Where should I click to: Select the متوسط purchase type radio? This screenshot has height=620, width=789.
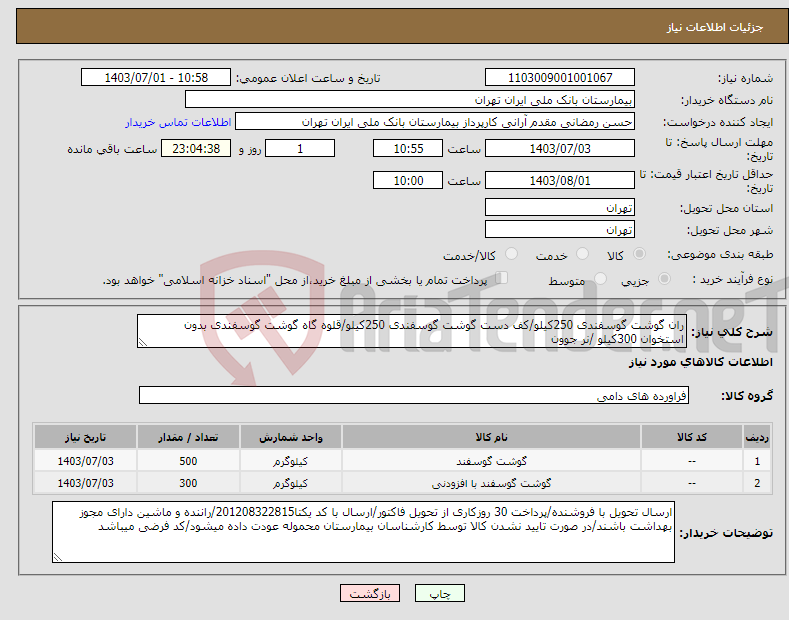pos(600,278)
